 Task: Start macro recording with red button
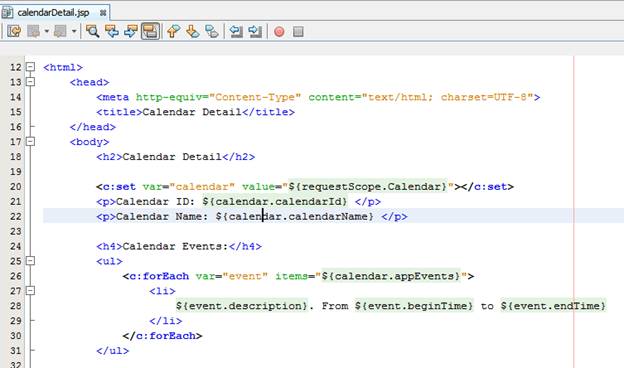click(x=279, y=32)
